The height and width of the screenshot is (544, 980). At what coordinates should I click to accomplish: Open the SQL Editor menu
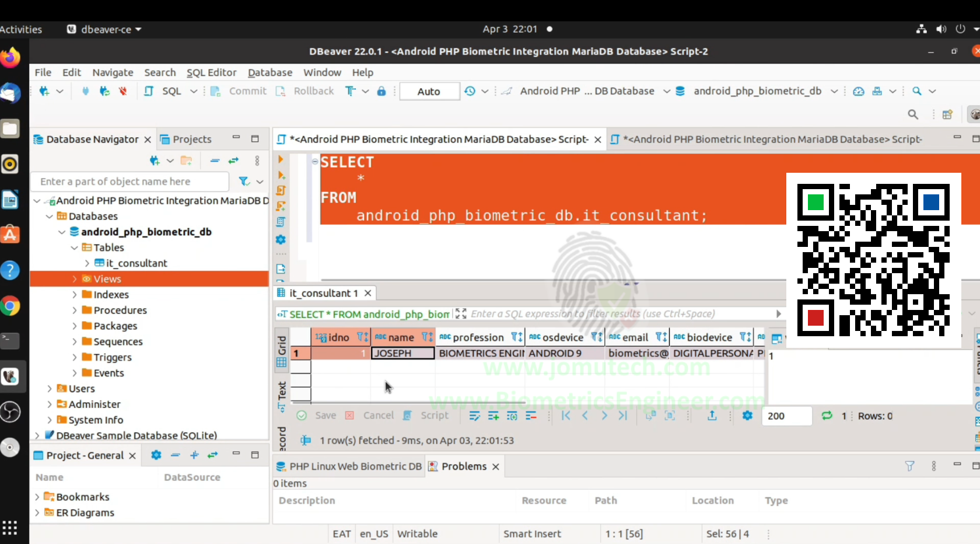(211, 72)
